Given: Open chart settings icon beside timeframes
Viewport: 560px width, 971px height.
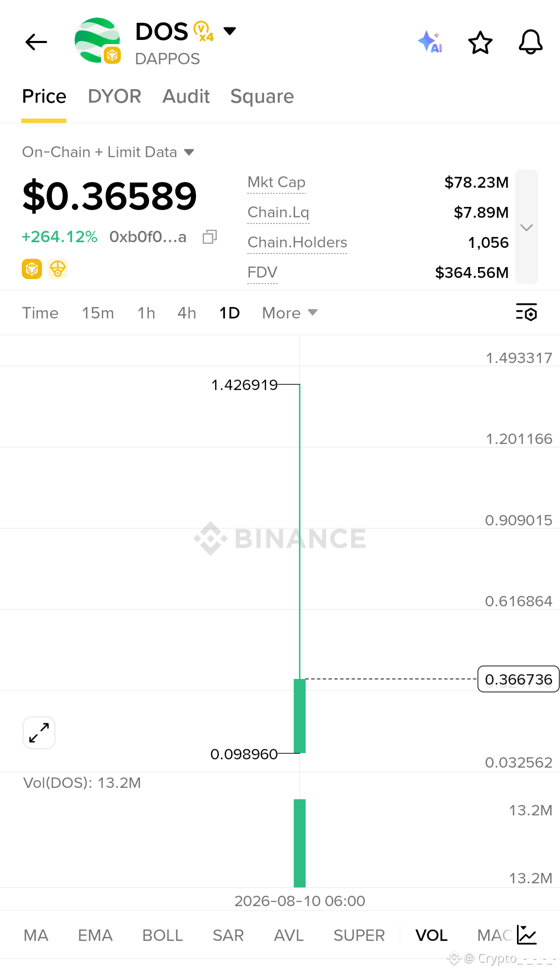Looking at the screenshot, I should tap(526, 313).
